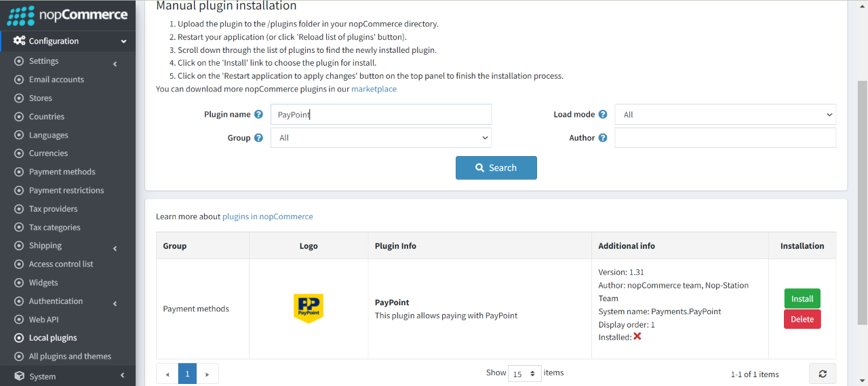The height and width of the screenshot is (386, 868).
Task: Open the marketplace link
Action: [374, 89]
